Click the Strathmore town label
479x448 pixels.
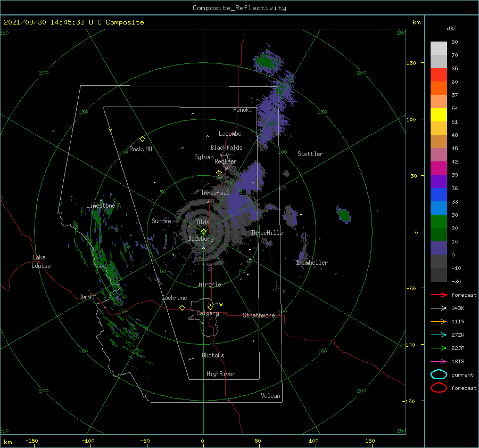click(x=259, y=315)
